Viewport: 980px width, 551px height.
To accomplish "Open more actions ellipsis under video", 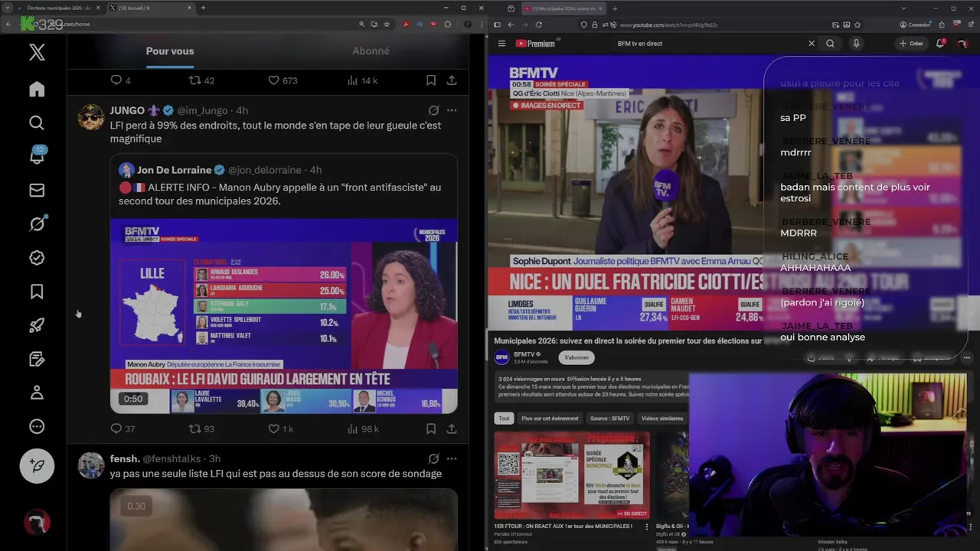I will click(966, 357).
